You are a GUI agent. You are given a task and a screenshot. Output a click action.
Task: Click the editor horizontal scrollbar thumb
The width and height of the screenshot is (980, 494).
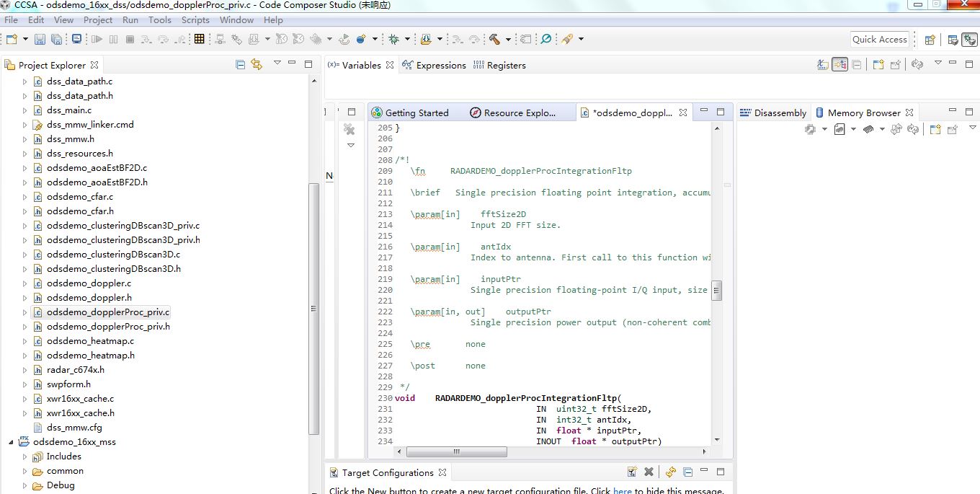456,452
